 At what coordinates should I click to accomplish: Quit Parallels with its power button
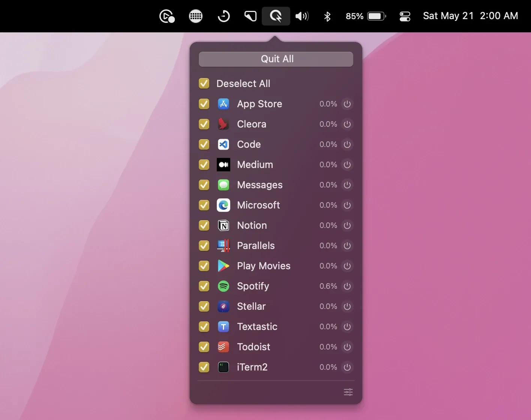[x=347, y=246]
